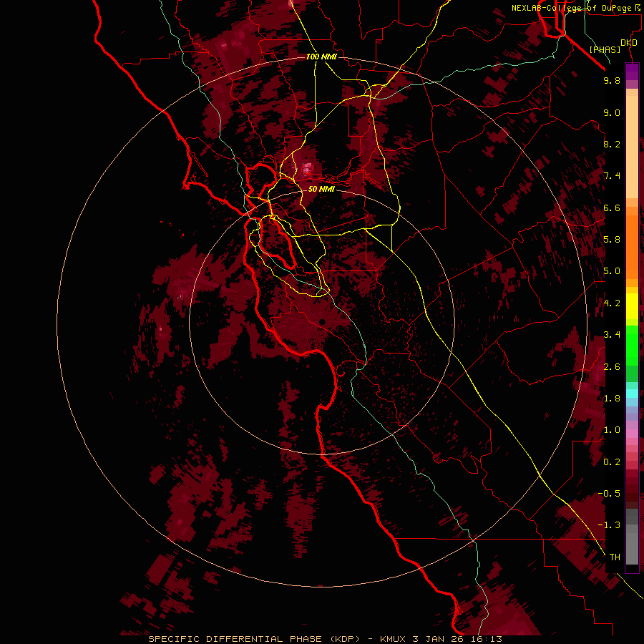Select the 9.0 value on the color scale

[612, 112]
